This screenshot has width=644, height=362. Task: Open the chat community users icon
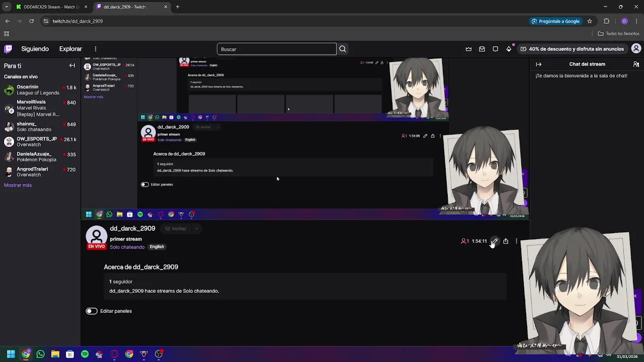(636, 64)
